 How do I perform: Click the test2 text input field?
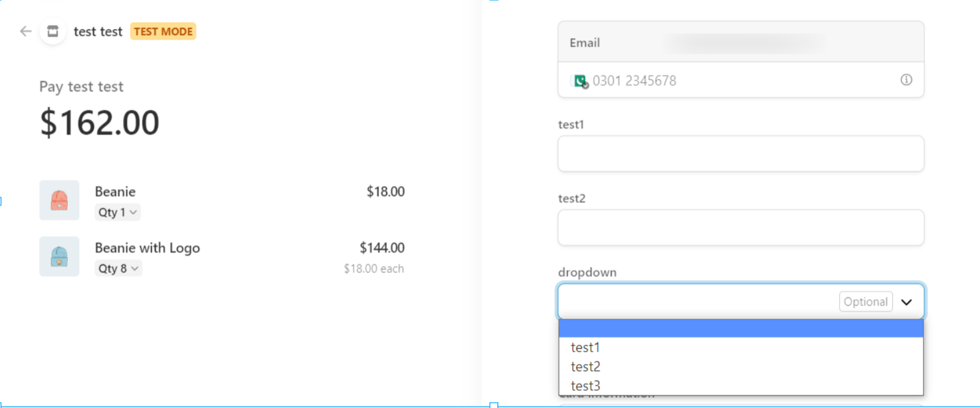click(x=740, y=228)
